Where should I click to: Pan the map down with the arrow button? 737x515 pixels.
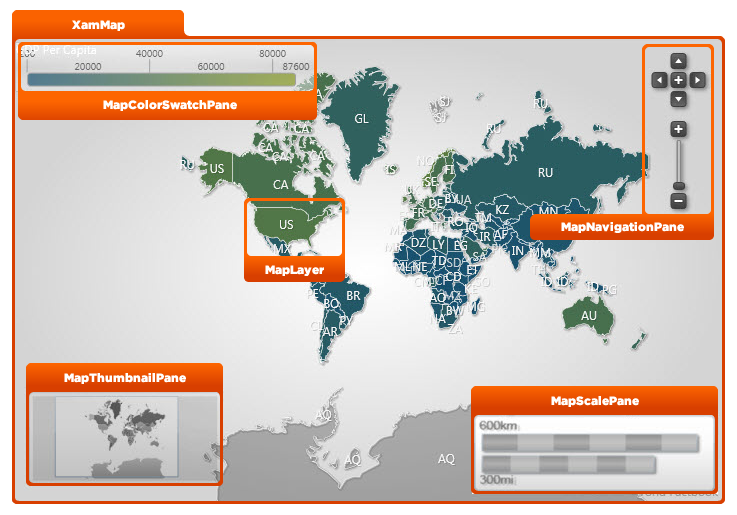(x=678, y=99)
